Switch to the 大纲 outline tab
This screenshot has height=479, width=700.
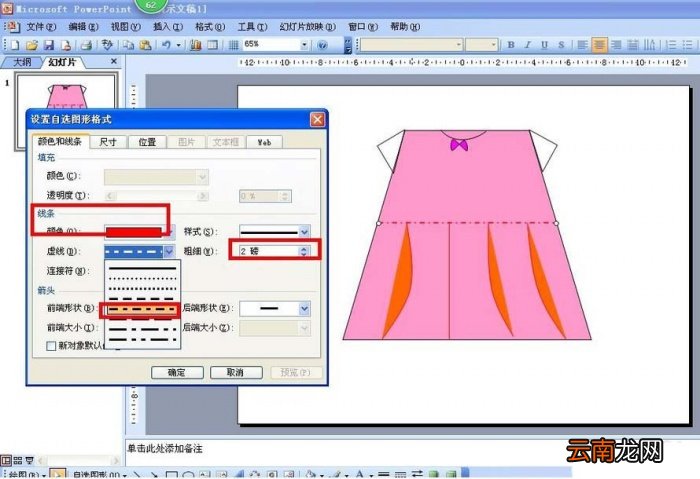click(x=21, y=62)
